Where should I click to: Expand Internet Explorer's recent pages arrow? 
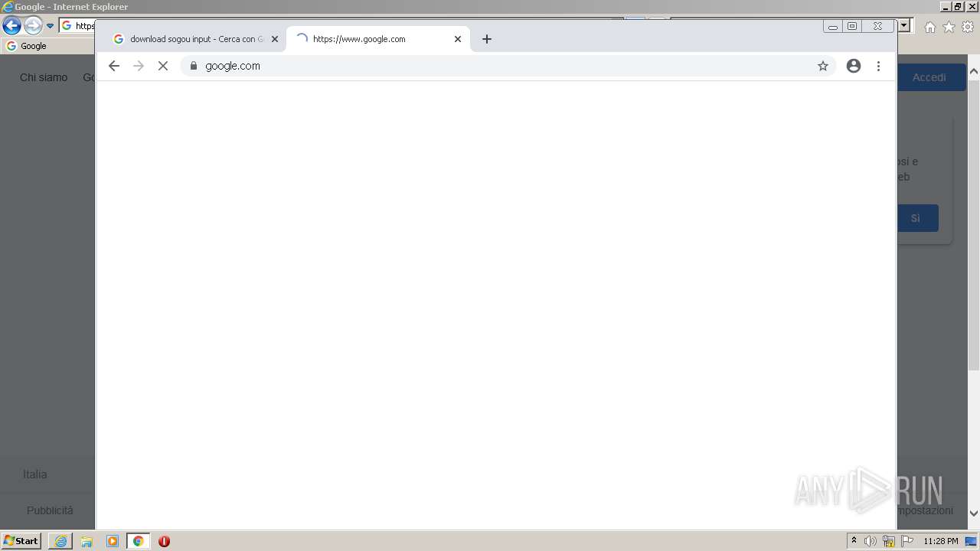point(50,26)
